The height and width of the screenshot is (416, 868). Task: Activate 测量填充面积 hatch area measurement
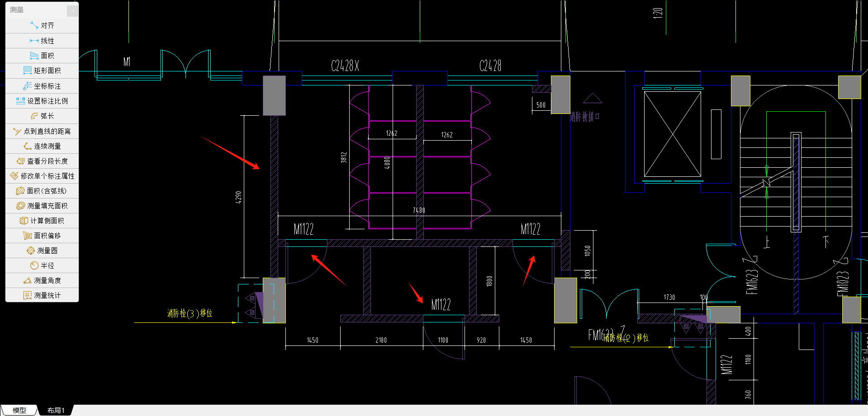coord(42,206)
